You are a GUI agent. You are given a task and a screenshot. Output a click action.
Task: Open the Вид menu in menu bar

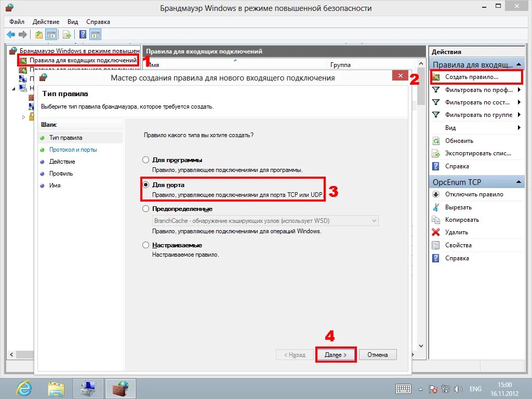tap(73, 22)
